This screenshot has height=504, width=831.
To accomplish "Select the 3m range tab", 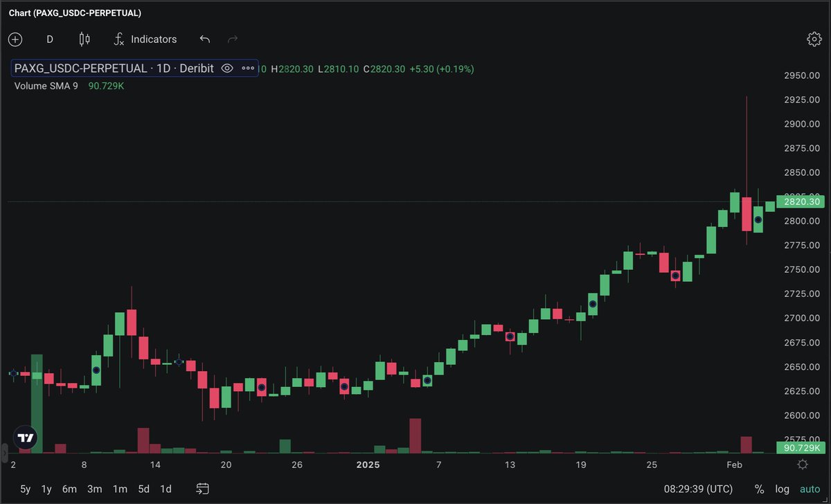I will [x=94, y=489].
